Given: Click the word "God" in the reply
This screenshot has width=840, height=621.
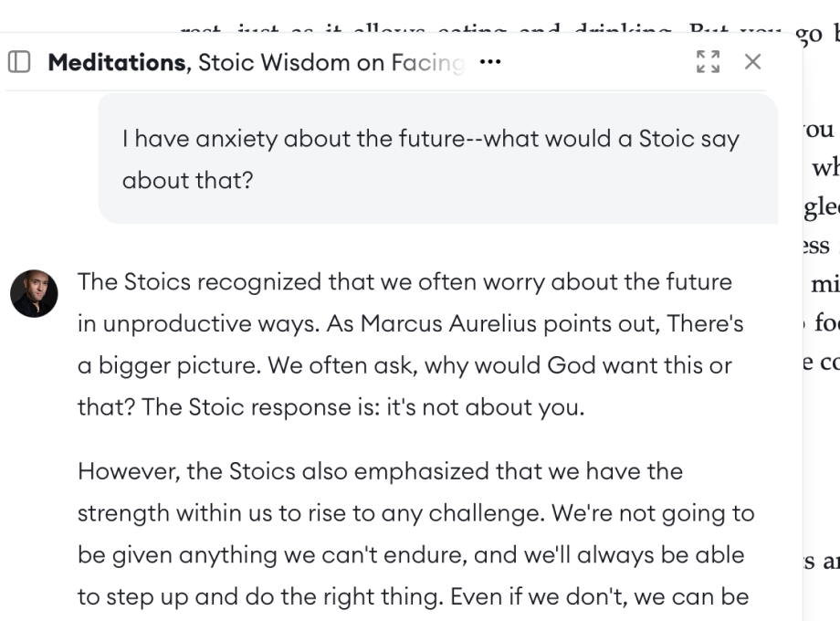Looking at the screenshot, I should pyautogui.click(x=572, y=365).
